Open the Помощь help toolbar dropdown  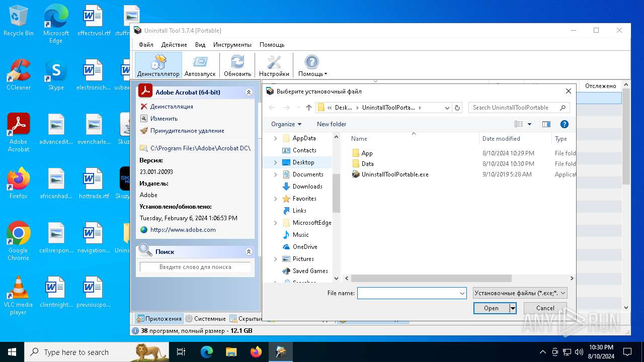click(x=312, y=65)
